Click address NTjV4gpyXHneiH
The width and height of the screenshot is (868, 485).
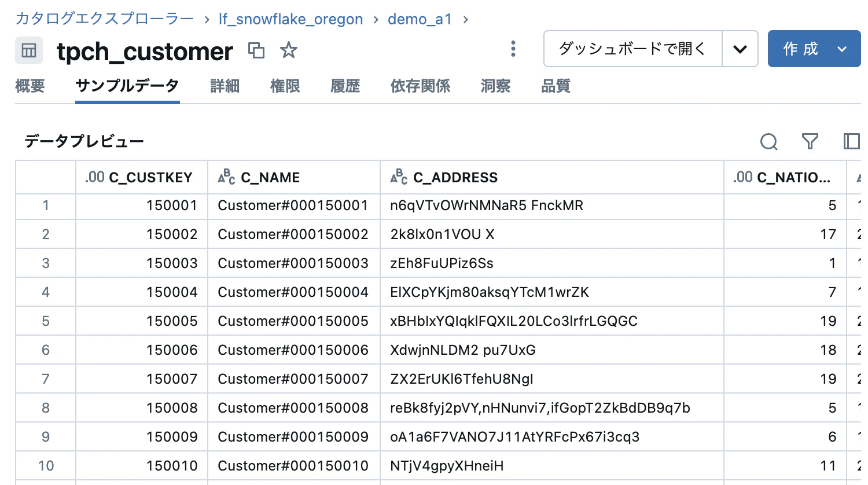(447, 466)
